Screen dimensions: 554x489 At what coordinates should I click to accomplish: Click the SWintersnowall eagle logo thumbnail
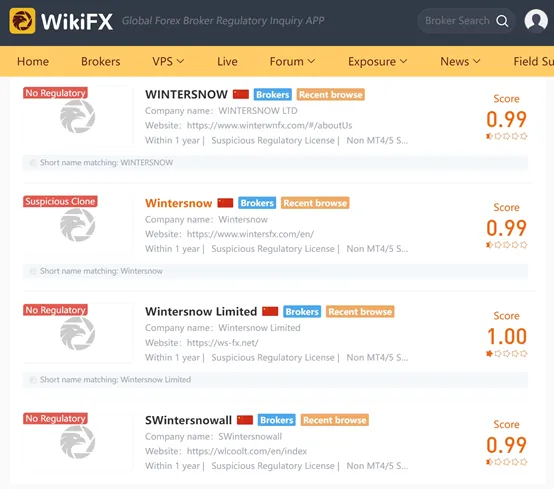pyautogui.click(x=77, y=442)
